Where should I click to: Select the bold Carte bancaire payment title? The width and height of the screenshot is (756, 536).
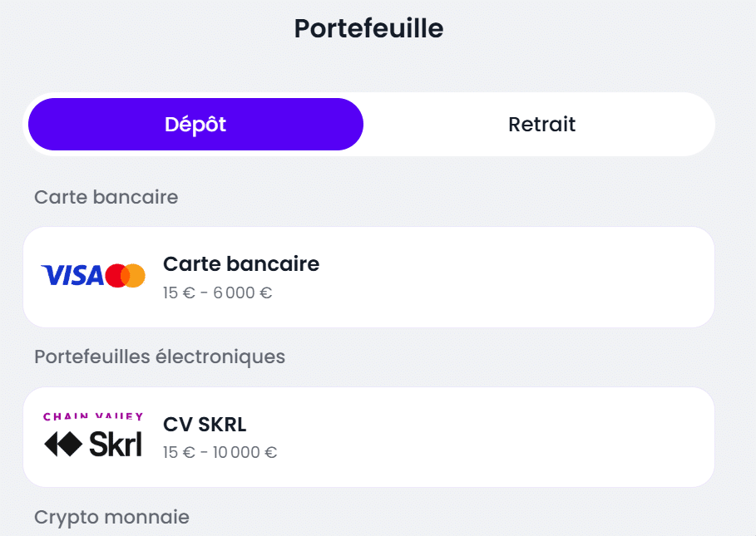click(x=241, y=264)
